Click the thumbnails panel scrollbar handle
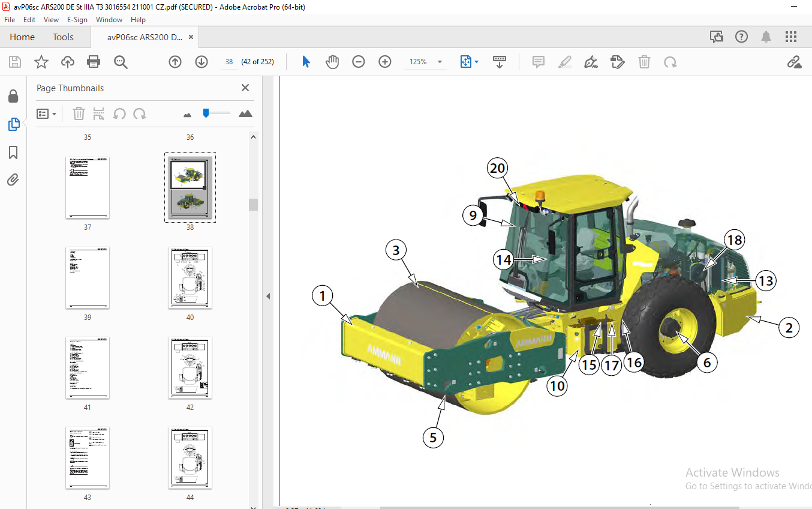 click(x=254, y=205)
